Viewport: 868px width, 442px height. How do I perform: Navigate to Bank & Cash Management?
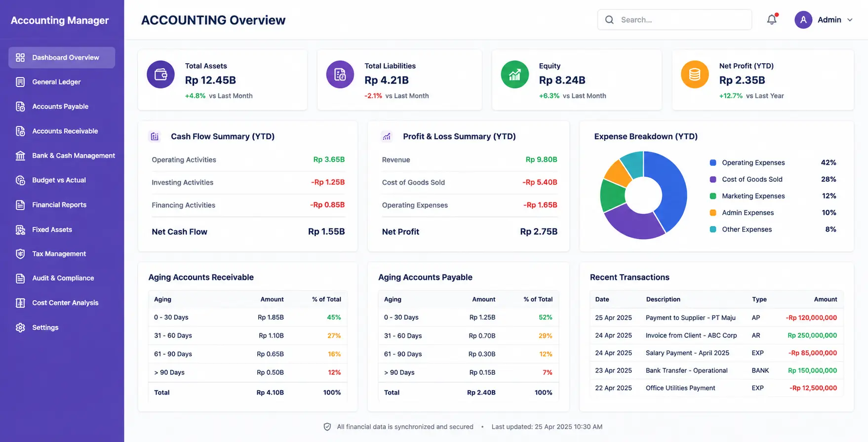[74, 156]
